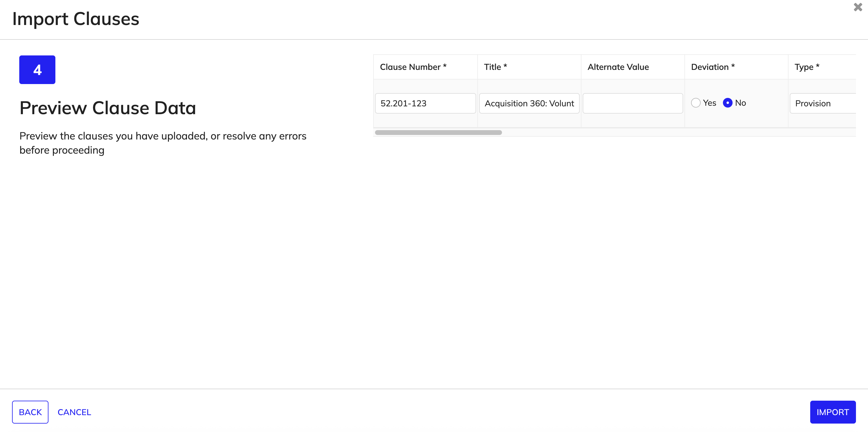Close the Import Clauses dialog

(857, 7)
